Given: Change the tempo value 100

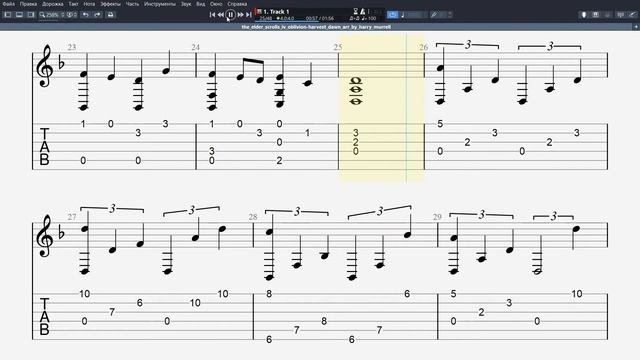Looking at the screenshot, I should pos(371,18).
